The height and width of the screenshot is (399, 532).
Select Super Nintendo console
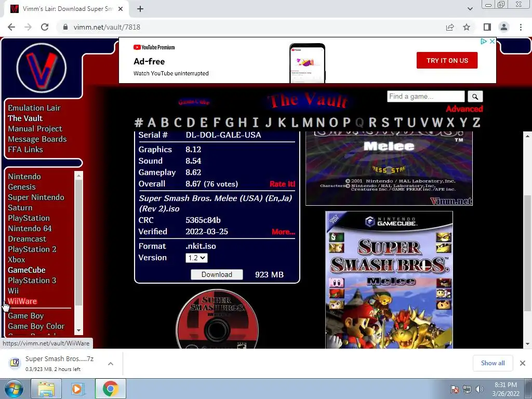tap(36, 197)
